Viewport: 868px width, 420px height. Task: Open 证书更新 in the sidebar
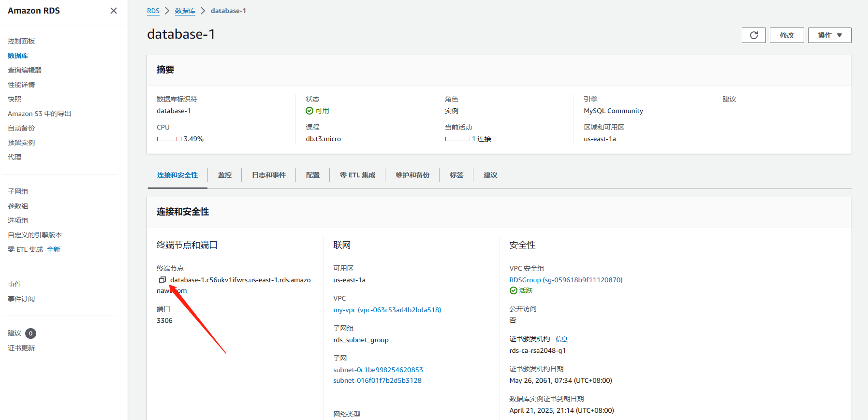21,348
